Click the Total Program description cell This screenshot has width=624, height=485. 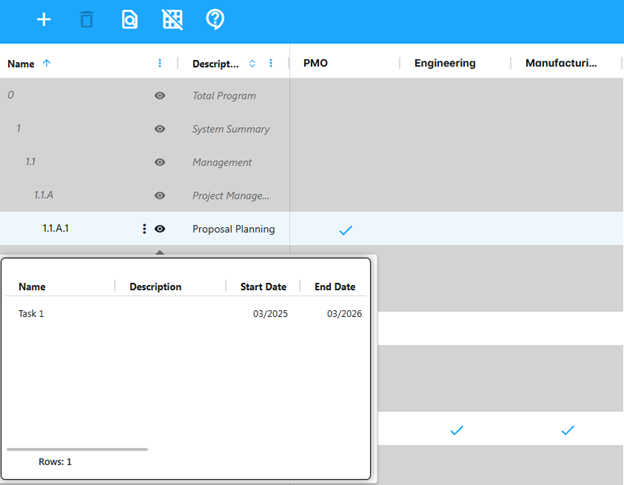224,96
